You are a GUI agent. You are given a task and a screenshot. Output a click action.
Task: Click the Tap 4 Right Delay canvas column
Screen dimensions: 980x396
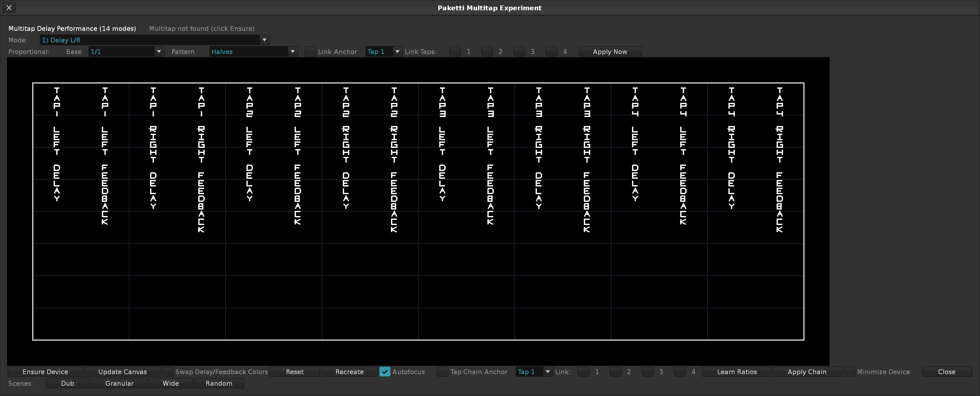[731, 211]
